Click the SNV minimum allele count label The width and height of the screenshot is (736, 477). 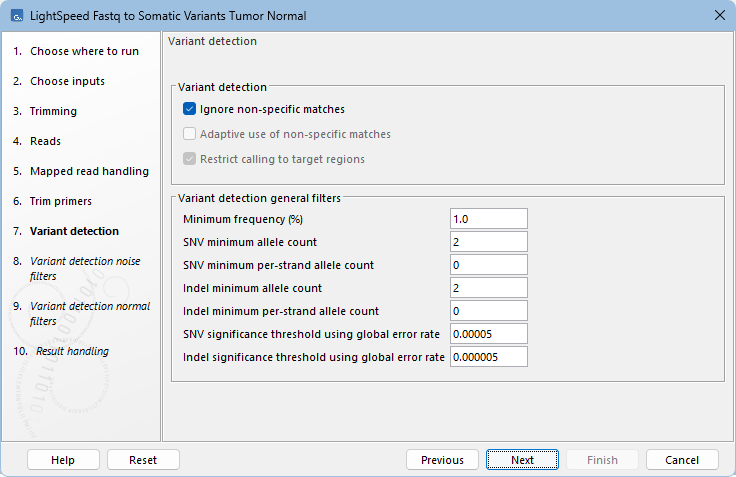tap(250, 242)
